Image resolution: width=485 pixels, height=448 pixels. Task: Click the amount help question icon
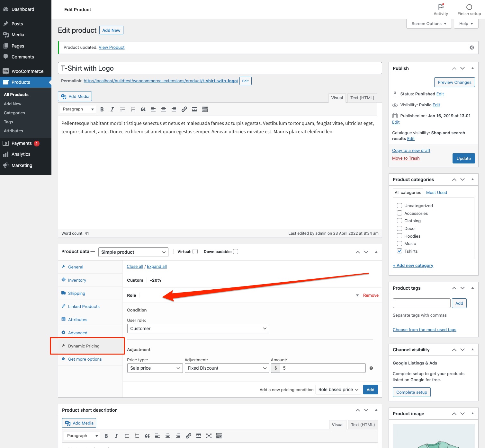point(371,368)
